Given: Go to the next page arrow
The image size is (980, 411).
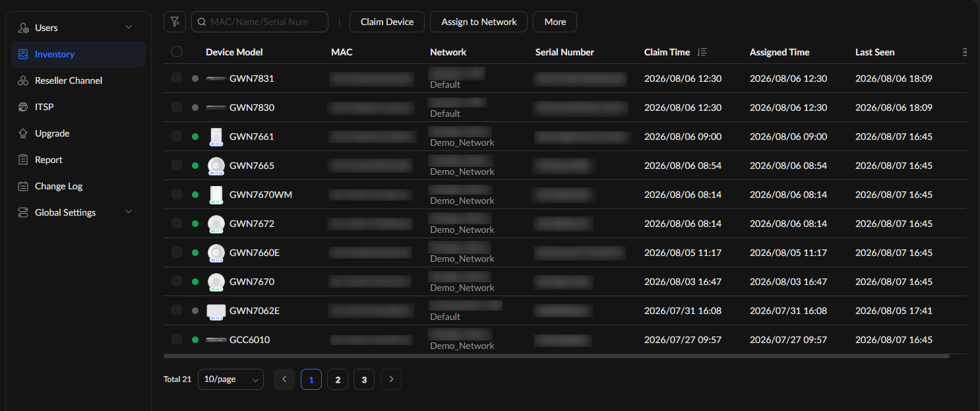Looking at the screenshot, I should (x=391, y=379).
